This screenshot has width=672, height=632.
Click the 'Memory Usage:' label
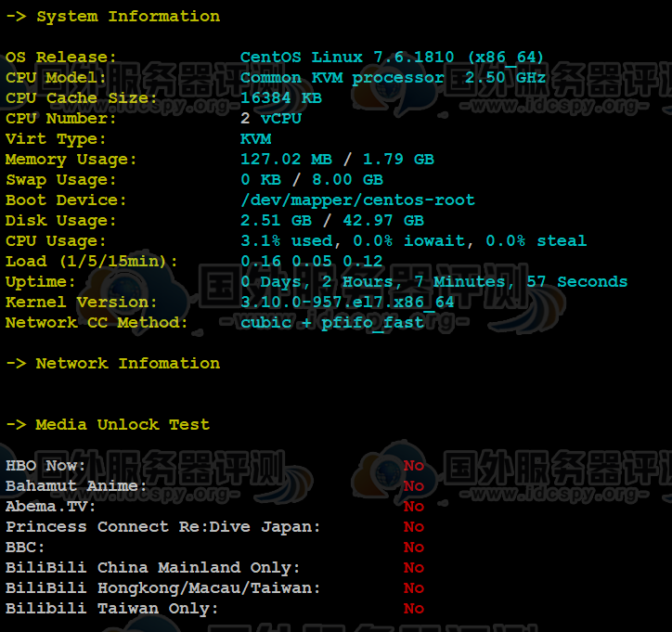point(71,160)
